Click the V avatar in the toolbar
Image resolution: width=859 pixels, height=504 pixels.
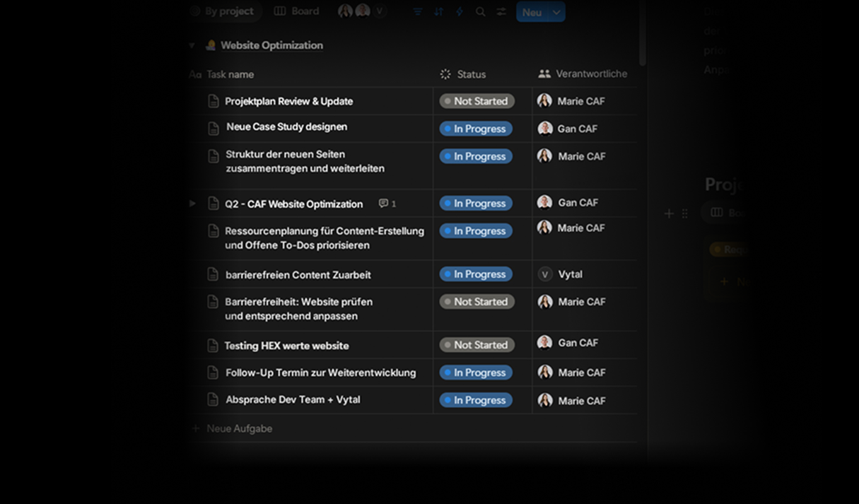pyautogui.click(x=380, y=11)
